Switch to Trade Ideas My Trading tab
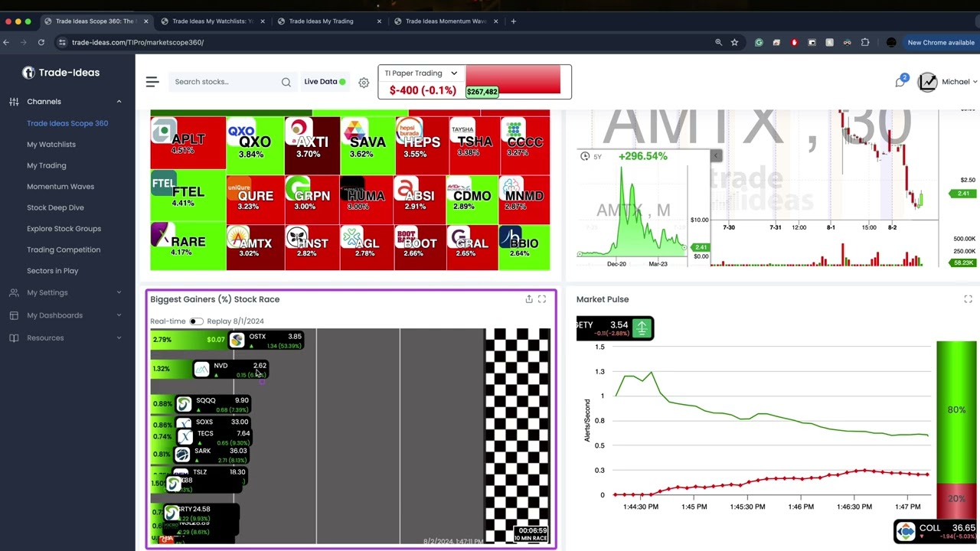The image size is (980, 551). (329, 21)
